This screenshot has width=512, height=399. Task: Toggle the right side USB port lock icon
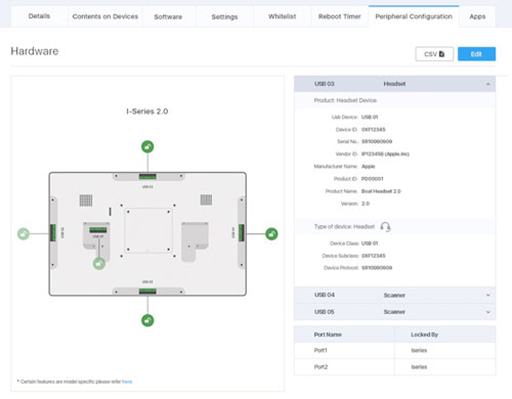pos(272,234)
